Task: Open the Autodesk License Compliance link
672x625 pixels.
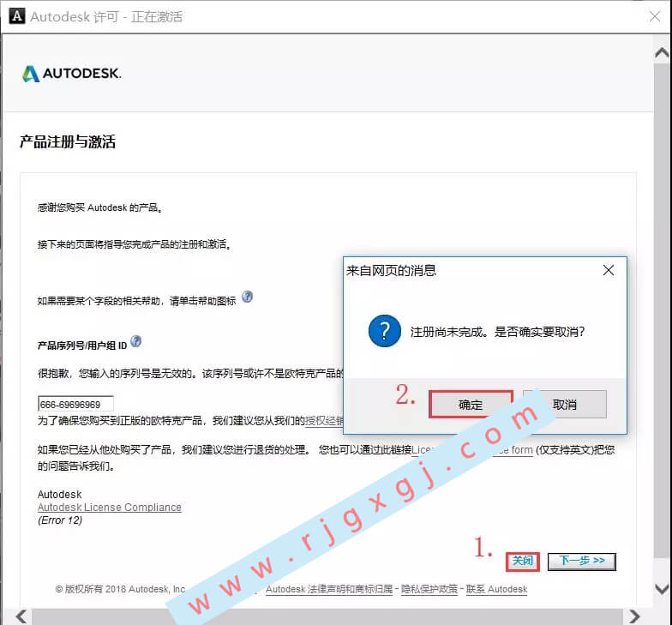Action: point(110,508)
